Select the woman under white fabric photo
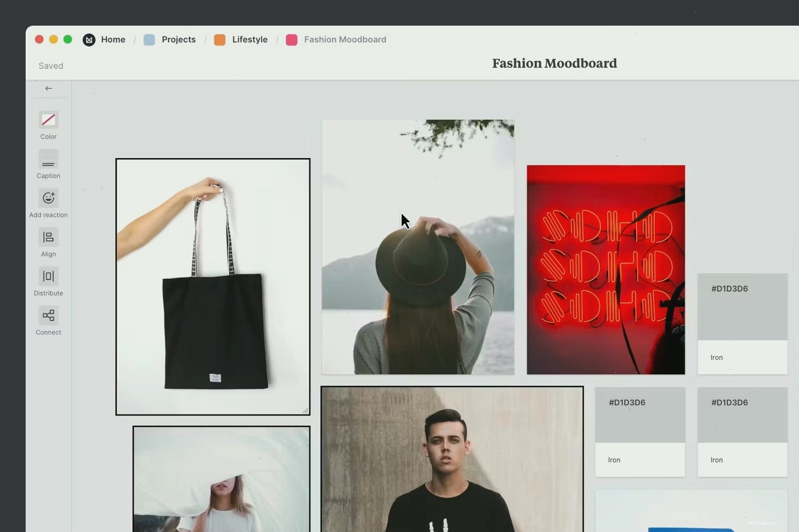This screenshot has width=799, height=532. click(222, 479)
